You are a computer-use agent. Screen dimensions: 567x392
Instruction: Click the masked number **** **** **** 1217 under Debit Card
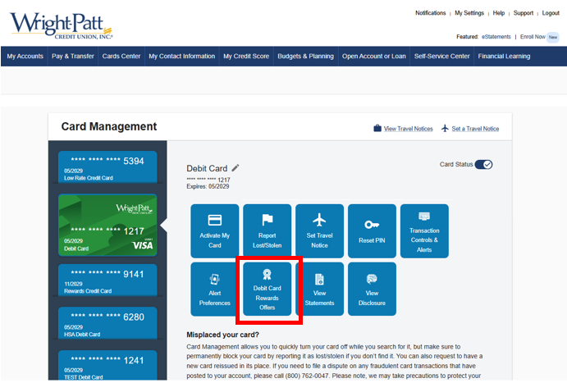208,180
